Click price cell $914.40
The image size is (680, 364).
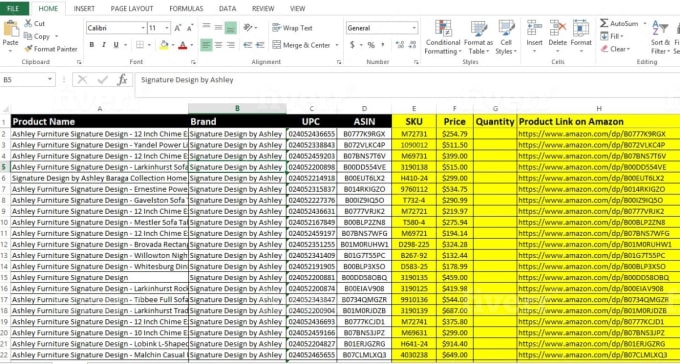[455, 344]
